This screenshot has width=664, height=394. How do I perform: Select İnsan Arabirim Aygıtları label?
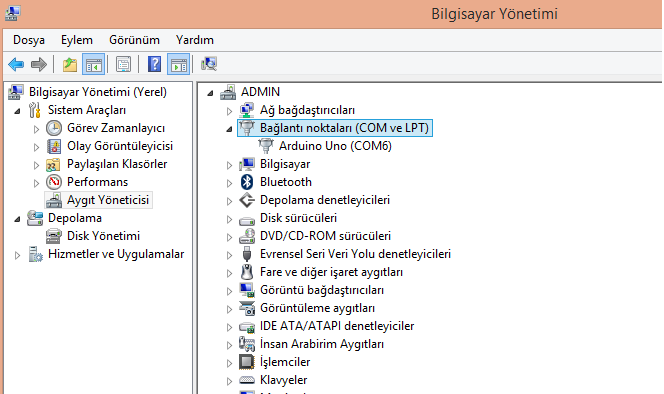click(322, 344)
